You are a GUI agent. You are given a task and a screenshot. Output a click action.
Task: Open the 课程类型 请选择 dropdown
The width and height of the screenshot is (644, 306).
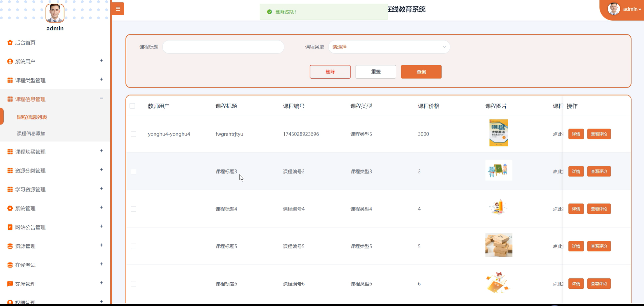point(389,47)
